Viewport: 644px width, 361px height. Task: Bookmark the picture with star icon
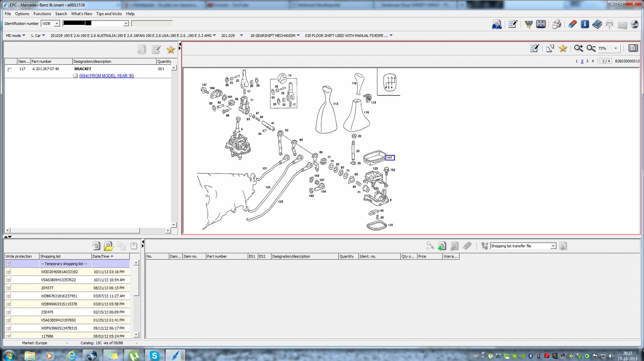(x=563, y=48)
